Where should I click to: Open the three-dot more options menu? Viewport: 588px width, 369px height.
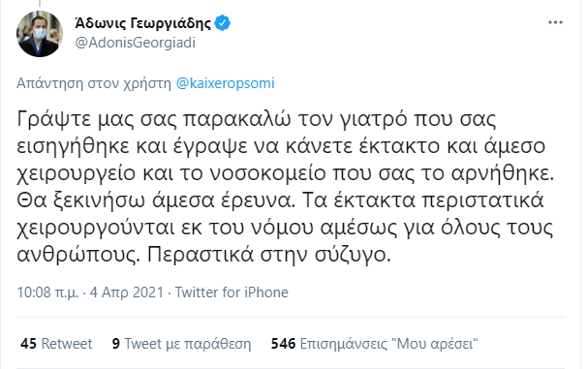(x=555, y=22)
